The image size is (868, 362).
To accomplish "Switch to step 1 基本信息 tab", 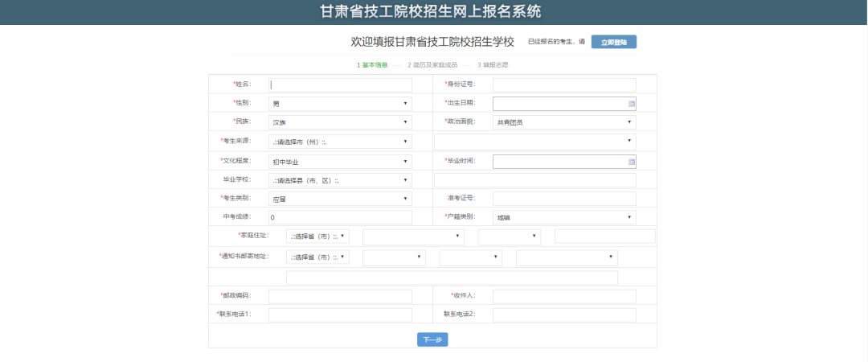I will [372, 65].
